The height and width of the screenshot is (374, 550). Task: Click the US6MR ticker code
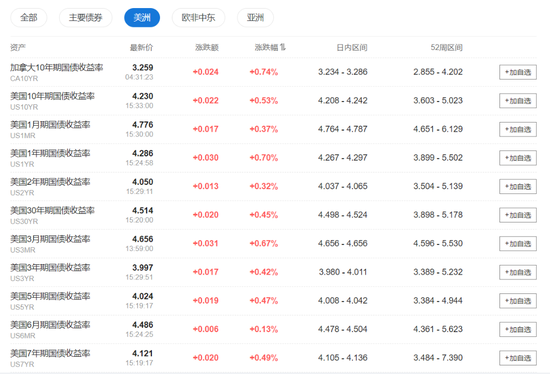click(23, 336)
